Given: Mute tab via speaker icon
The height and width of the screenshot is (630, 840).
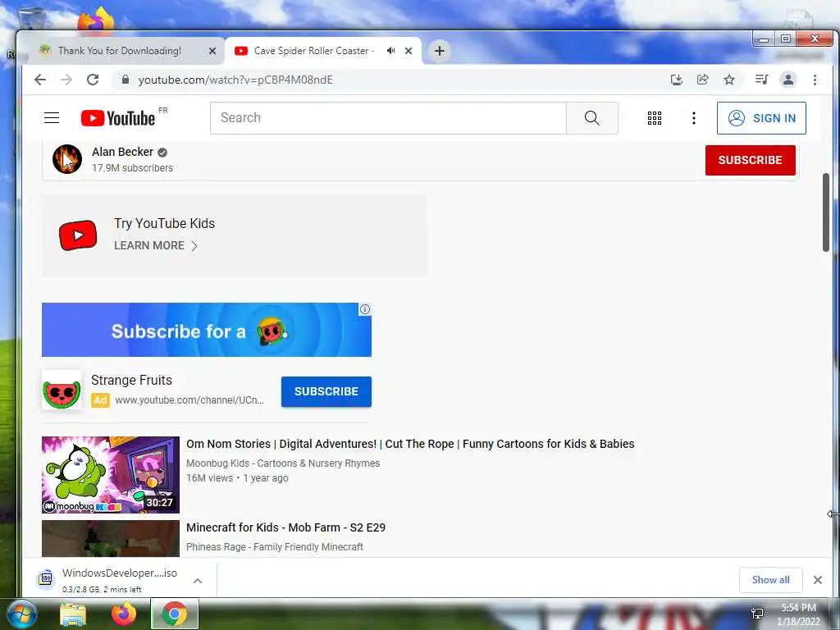Looking at the screenshot, I should tap(391, 50).
